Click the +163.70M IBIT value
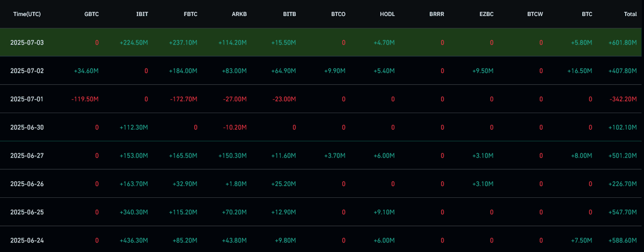The image size is (644, 252). 134,184
